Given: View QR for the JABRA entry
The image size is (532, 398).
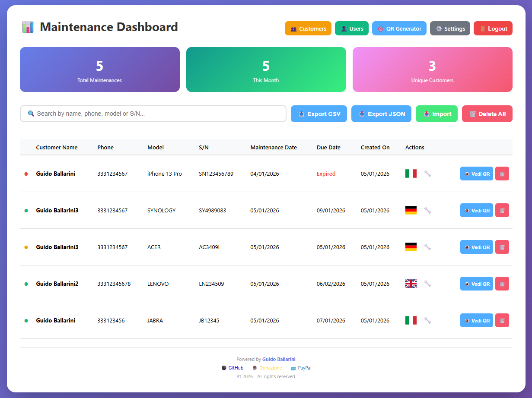Looking at the screenshot, I should [x=477, y=320].
